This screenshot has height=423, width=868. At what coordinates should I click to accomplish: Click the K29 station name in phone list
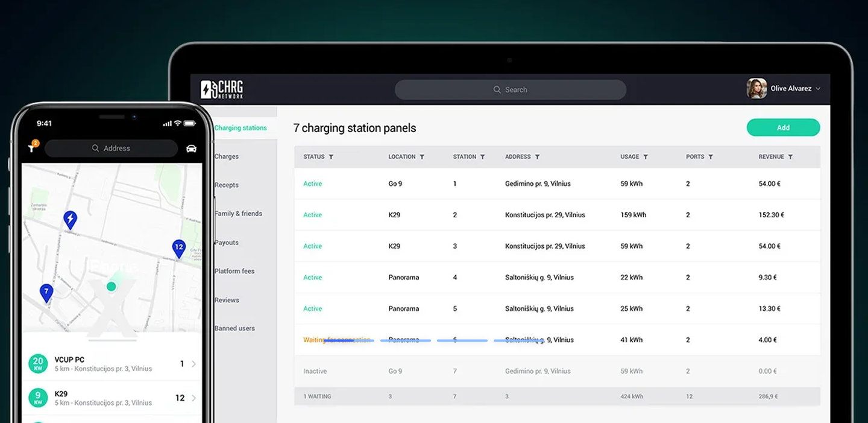point(61,394)
